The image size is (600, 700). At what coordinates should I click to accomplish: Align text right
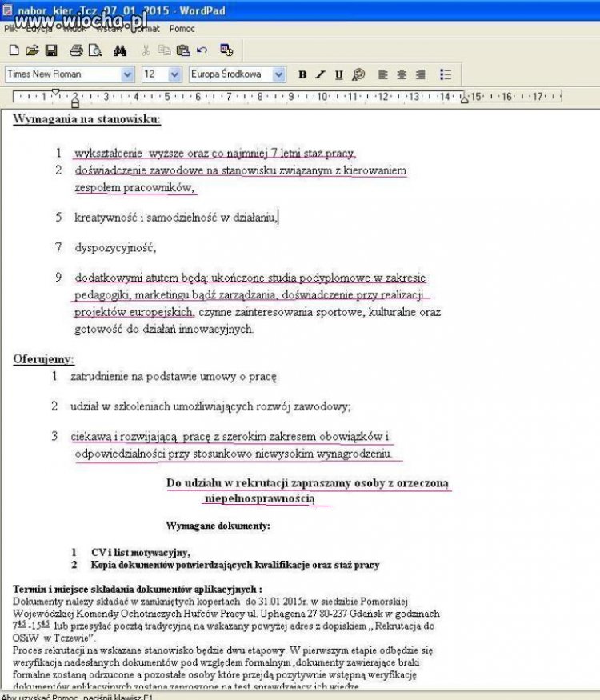[x=420, y=74]
